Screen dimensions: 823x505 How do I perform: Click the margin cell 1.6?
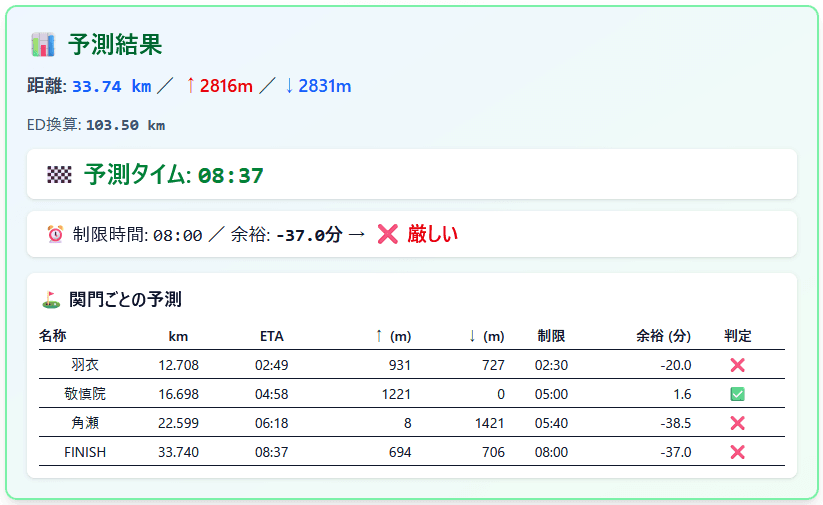pyautogui.click(x=682, y=394)
